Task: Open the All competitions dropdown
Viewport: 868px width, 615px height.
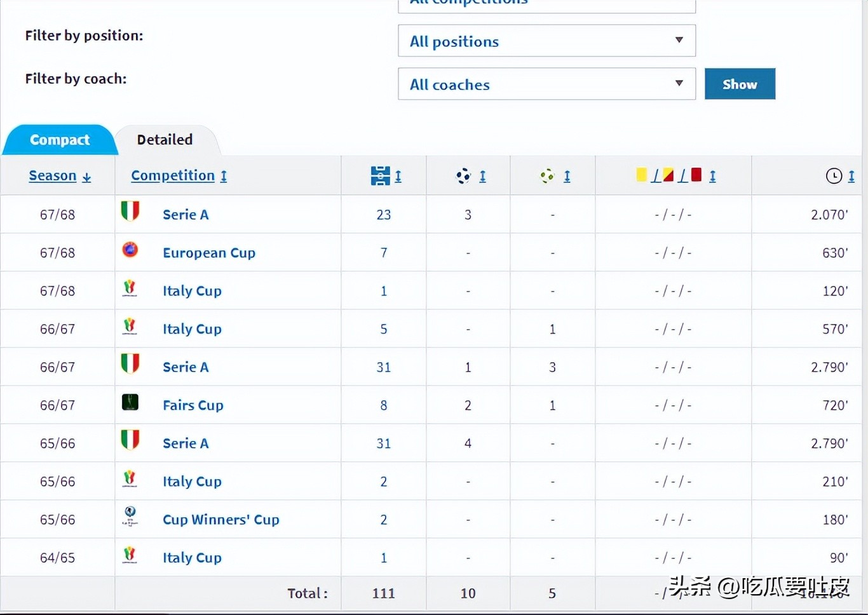Action: [546, 5]
